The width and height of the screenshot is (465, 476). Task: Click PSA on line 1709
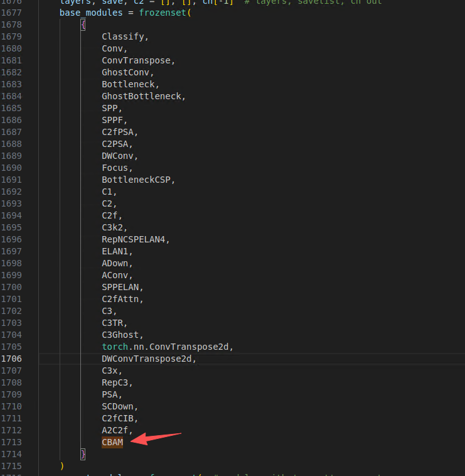tap(110, 394)
